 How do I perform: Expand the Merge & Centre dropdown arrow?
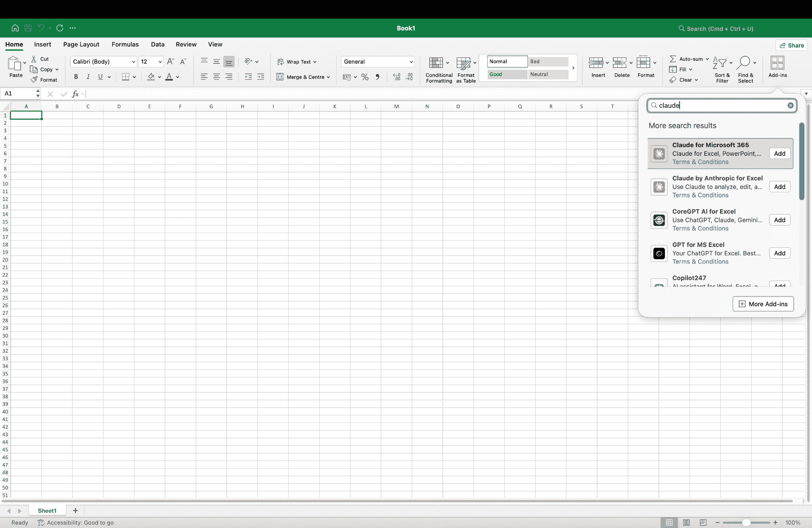(x=328, y=77)
